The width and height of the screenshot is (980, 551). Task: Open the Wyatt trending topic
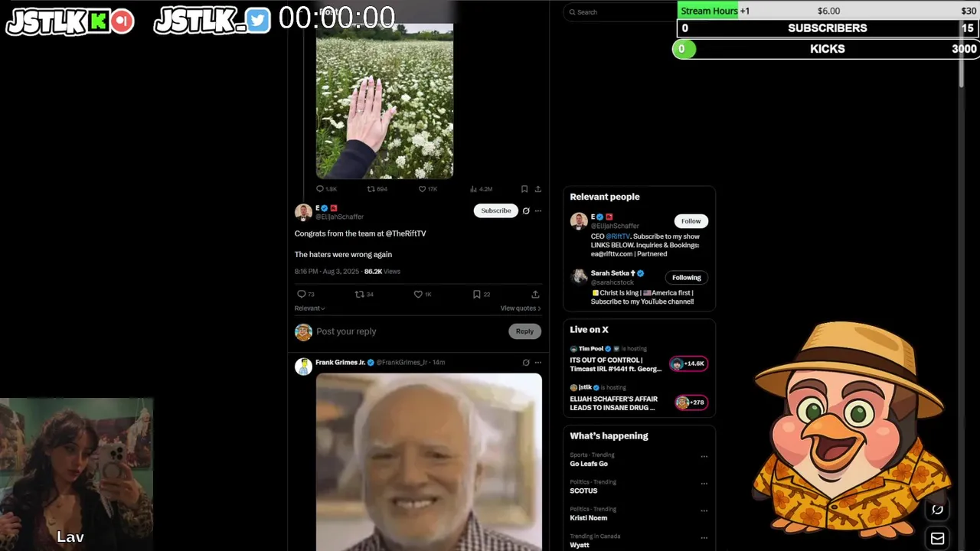(x=580, y=545)
